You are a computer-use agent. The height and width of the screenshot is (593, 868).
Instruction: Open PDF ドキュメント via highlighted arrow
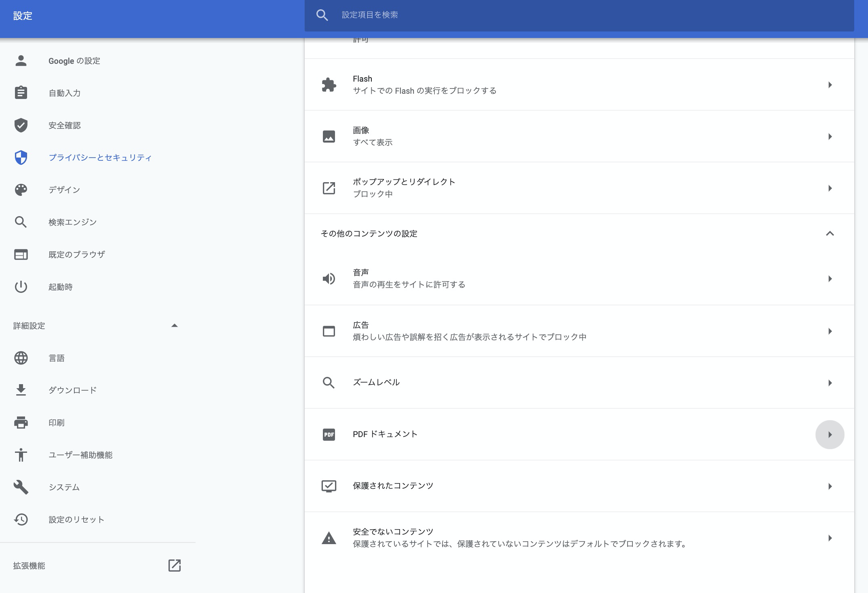coord(830,435)
